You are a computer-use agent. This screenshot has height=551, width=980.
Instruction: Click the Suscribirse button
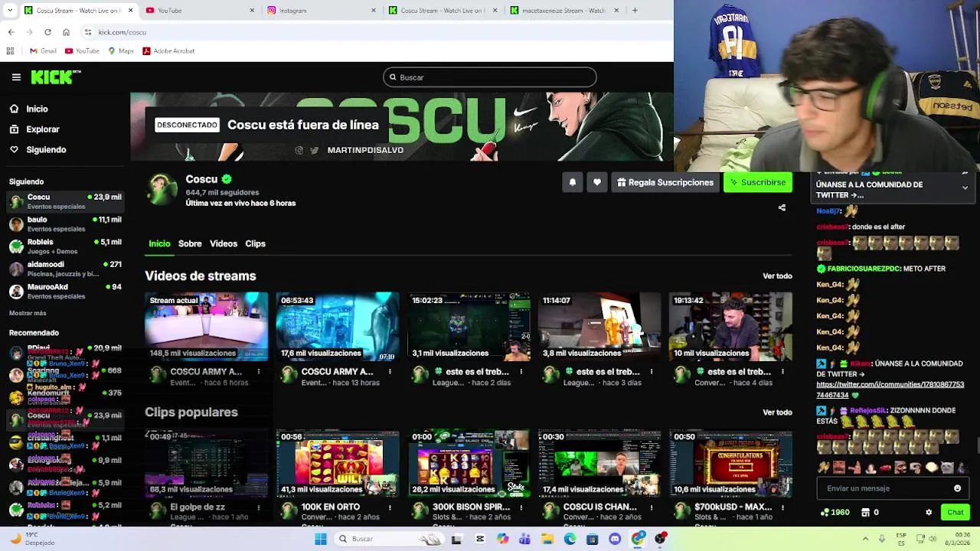click(x=757, y=182)
